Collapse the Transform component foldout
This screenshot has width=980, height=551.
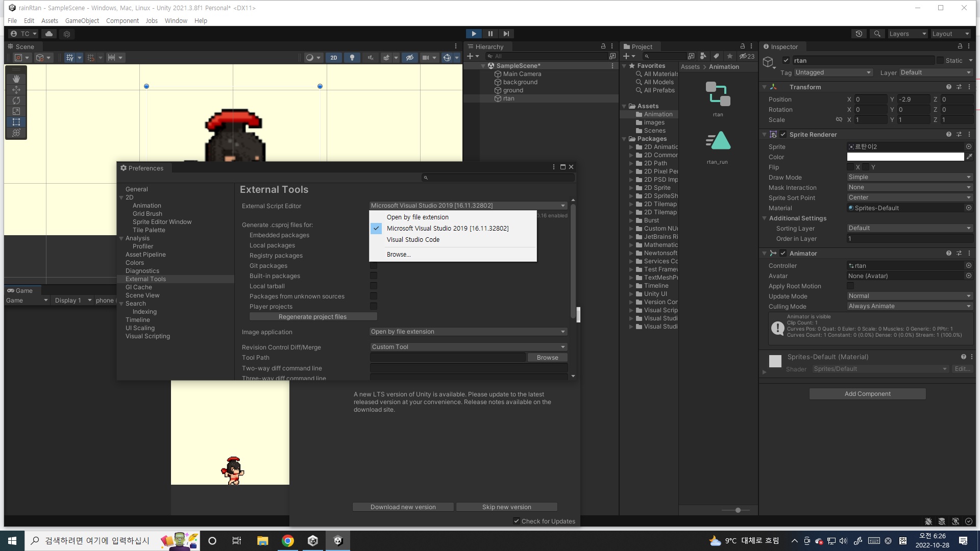point(765,87)
